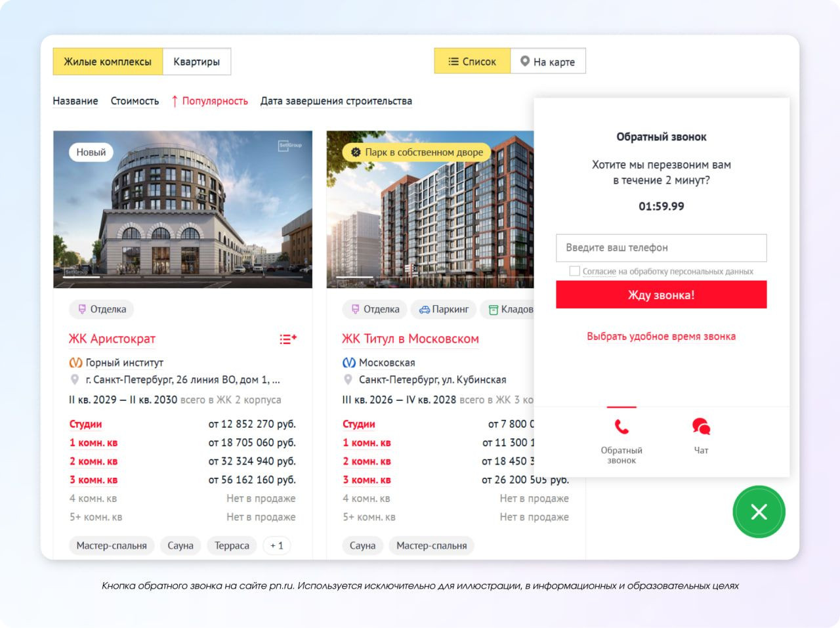This screenshot has height=628, width=840.
Task: Add ЖК Аристократ to comparison list icon
Action: 288,339
